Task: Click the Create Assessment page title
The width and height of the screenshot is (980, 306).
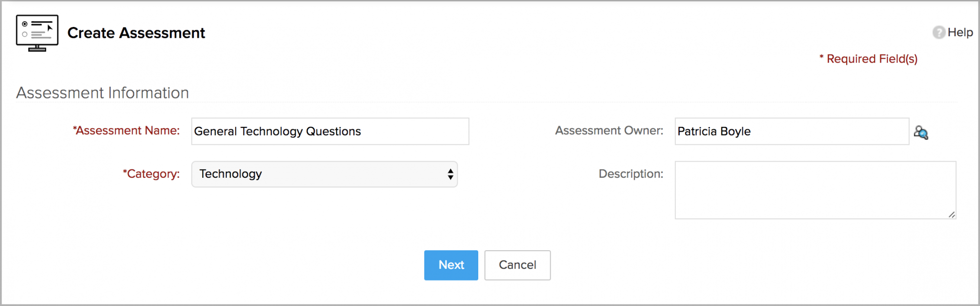Action: click(136, 33)
